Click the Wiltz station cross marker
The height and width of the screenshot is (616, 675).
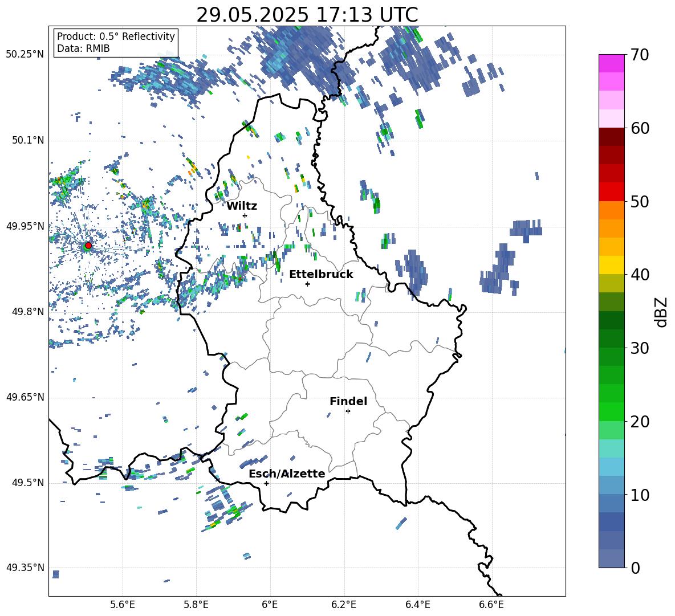(x=245, y=215)
